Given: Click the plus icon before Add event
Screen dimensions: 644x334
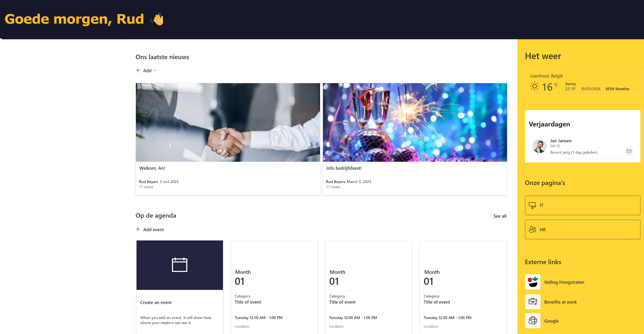Looking at the screenshot, I should pyautogui.click(x=138, y=229).
